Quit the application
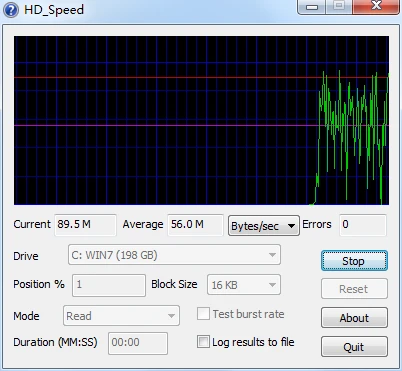 point(354,347)
